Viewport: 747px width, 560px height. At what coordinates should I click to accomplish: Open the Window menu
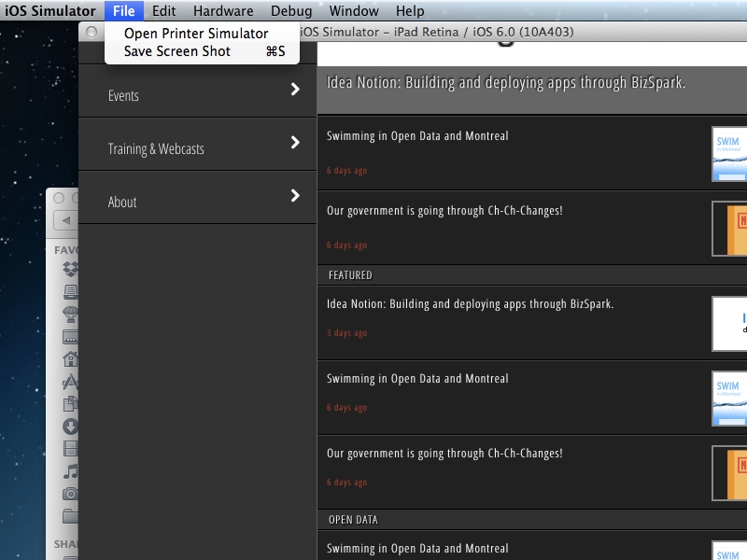click(x=354, y=10)
